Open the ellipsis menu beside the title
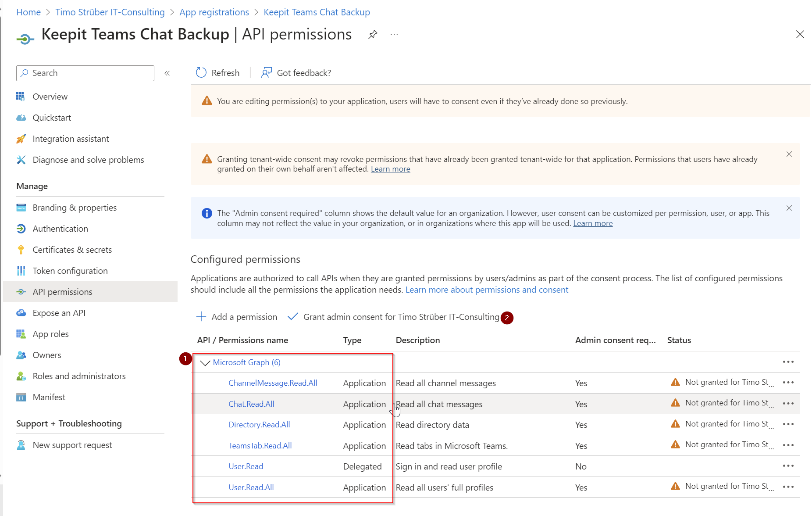This screenshot has width=812, height=516. 394,35
